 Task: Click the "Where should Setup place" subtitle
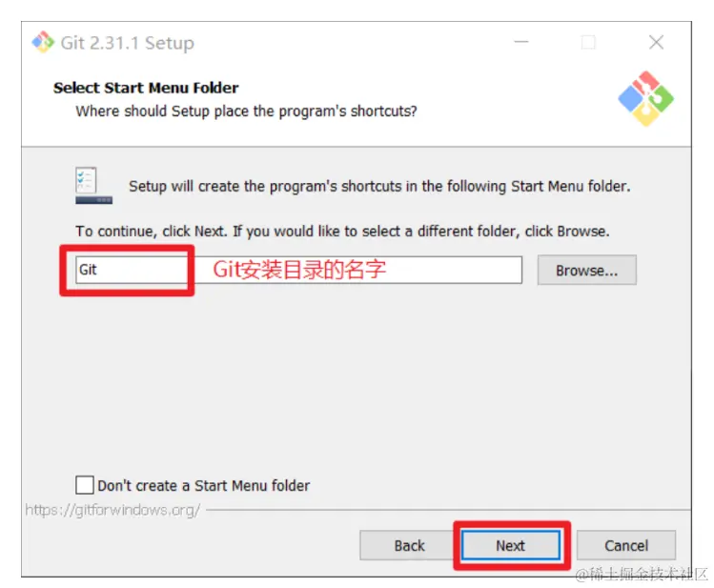pos(246,112)
